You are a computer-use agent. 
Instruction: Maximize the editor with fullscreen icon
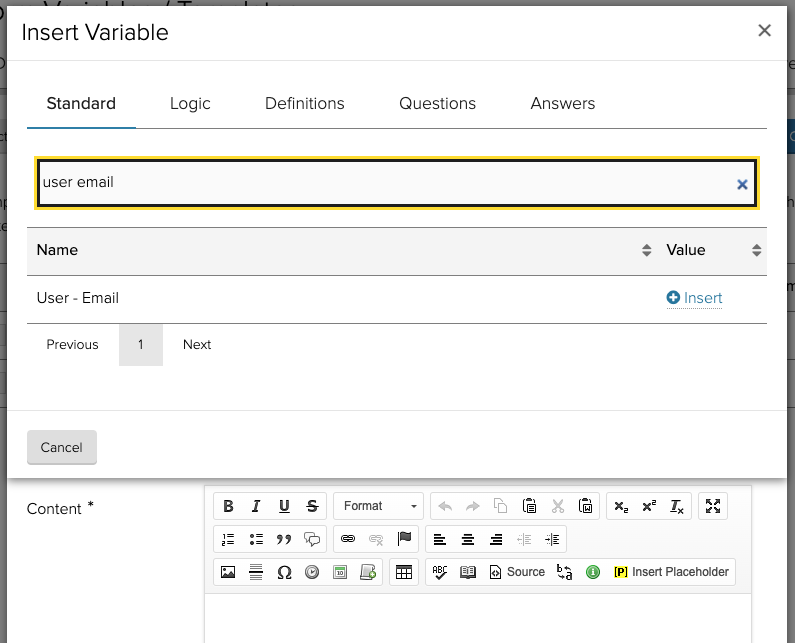pyautogui.click(x=713, y=506)
